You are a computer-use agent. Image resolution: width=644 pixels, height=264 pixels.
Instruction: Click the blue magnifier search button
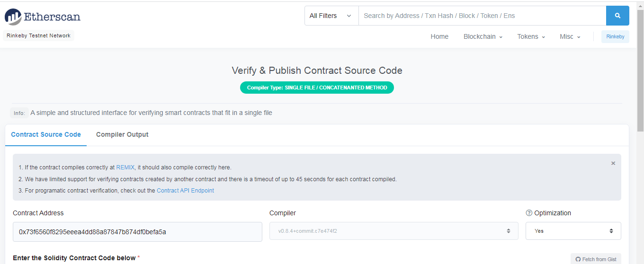tap(617, 16)
